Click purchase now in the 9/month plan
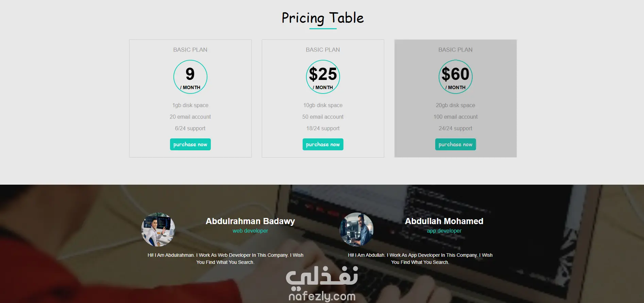Screen dimensions: 644x303 tap(190, 144)
